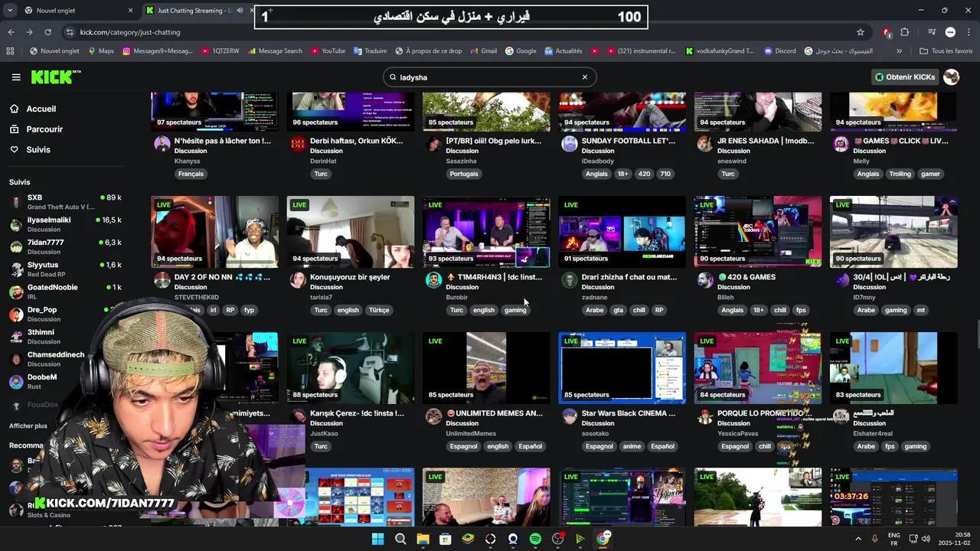Open the YouTube bookmark
The width and height of the screenshot is (980, 551).
328,51
